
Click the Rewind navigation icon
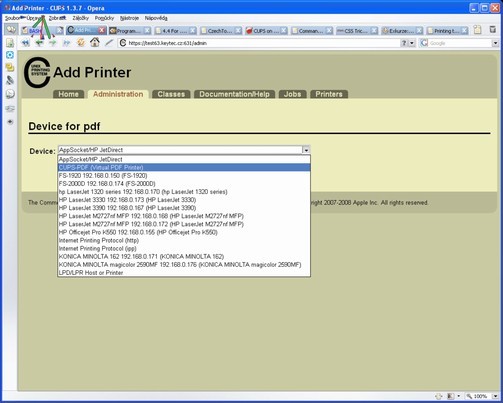click(x=25, y=43)
